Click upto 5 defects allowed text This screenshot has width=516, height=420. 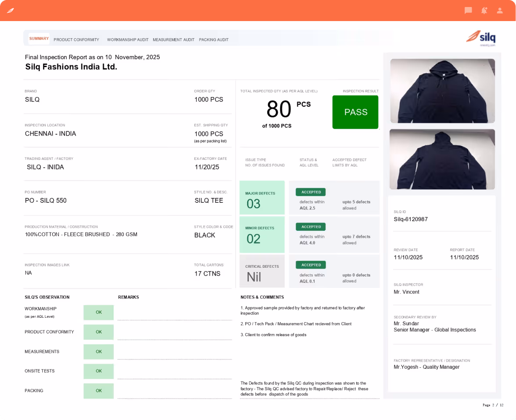point(356,205)
